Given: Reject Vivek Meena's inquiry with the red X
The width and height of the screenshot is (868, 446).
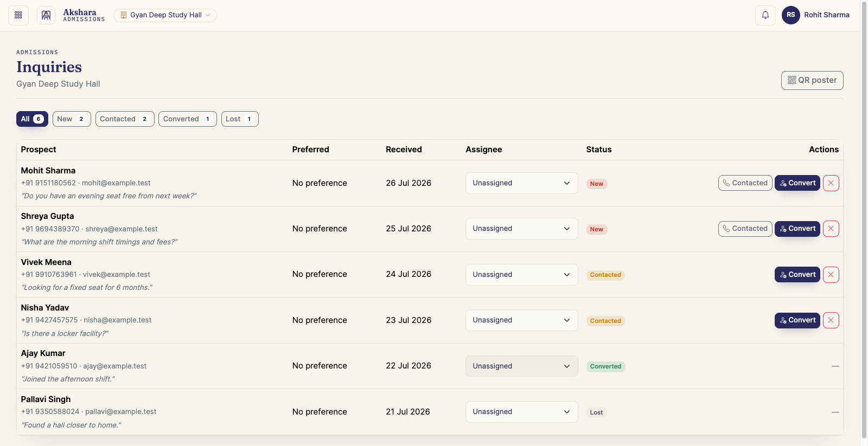Looking at the screenshot, I should click(831, 275).
